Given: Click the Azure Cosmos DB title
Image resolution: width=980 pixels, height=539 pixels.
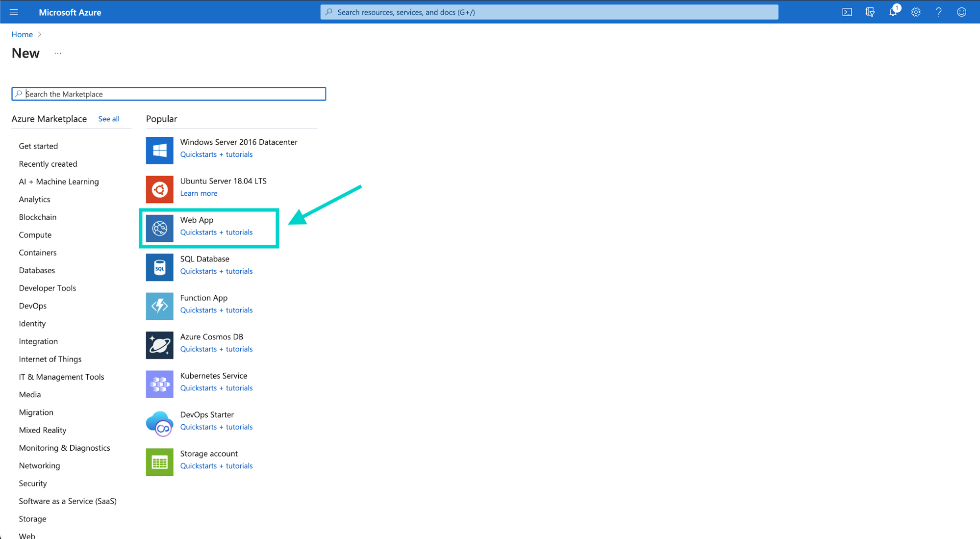Looking at the screenshot, I should (211, 337).
